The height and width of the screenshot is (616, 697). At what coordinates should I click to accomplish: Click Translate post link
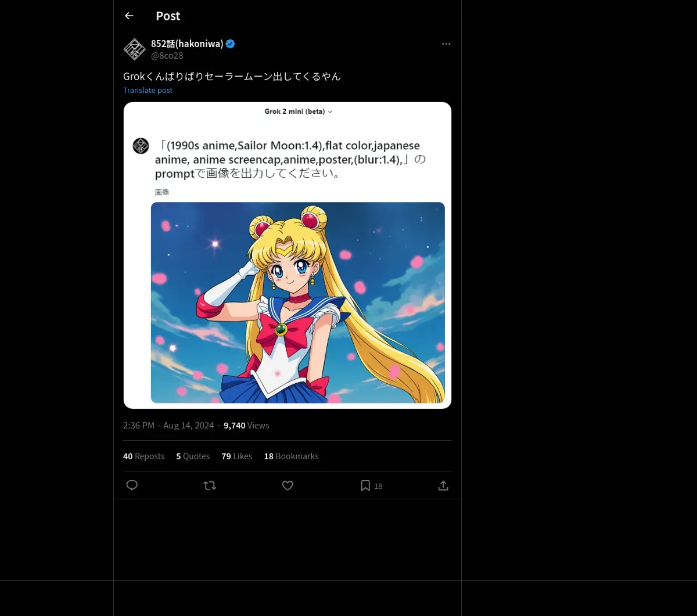tap(148, 90)
